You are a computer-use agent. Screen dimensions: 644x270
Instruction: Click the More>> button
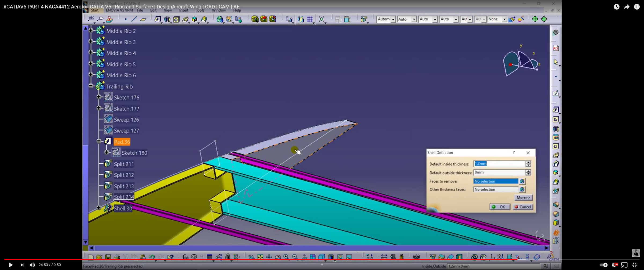pyautogui.click(x=523, y=198)
